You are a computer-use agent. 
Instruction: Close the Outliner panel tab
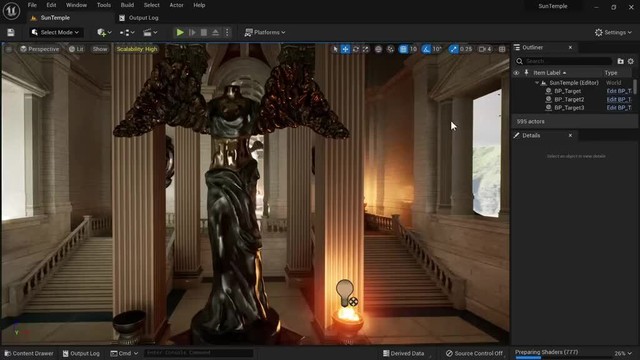click(570, 48)
